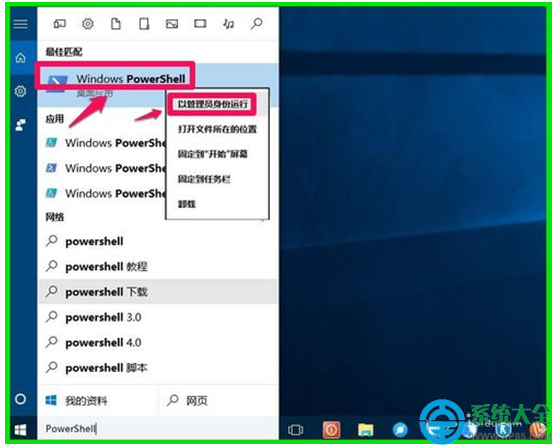The image size is (554, 447).
Task: Filter search by web magnifier icon
Action: click(257, 24)
